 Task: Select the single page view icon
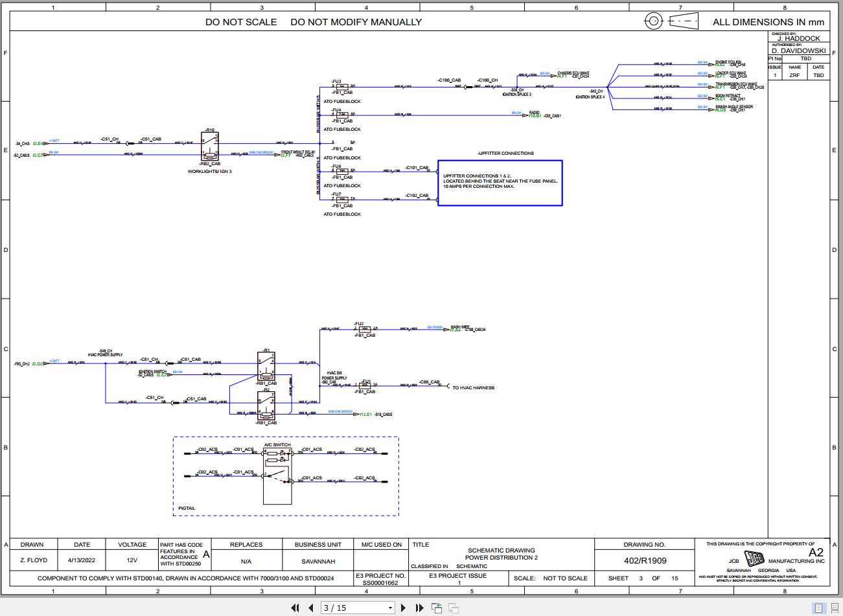pos(818,608)
